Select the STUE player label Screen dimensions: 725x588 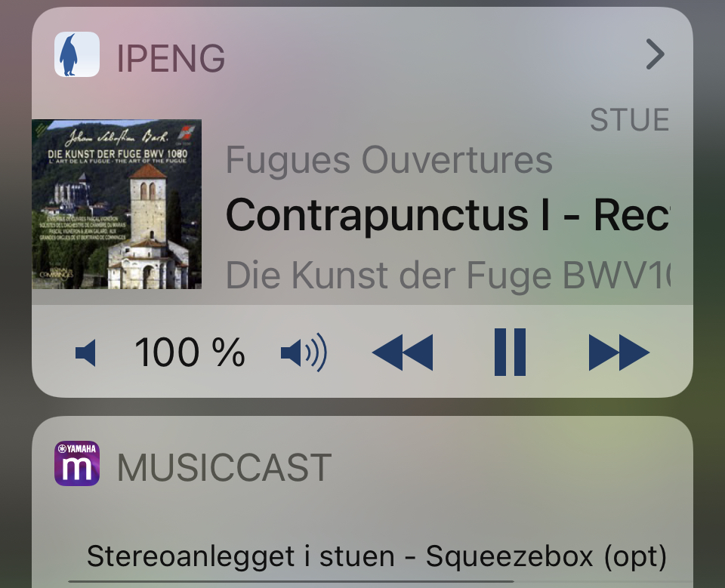click(x=629, y=120)
